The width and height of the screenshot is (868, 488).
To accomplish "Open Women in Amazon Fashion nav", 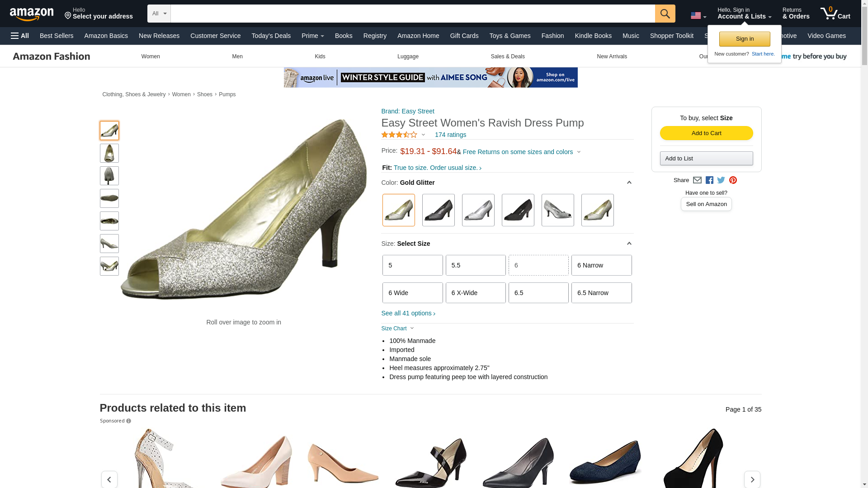I will click(x=151, y=56).
